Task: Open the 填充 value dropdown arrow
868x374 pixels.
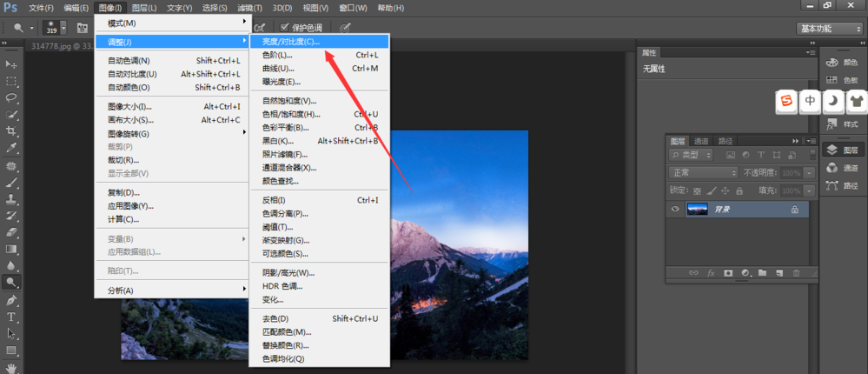Action: [810, 190]
